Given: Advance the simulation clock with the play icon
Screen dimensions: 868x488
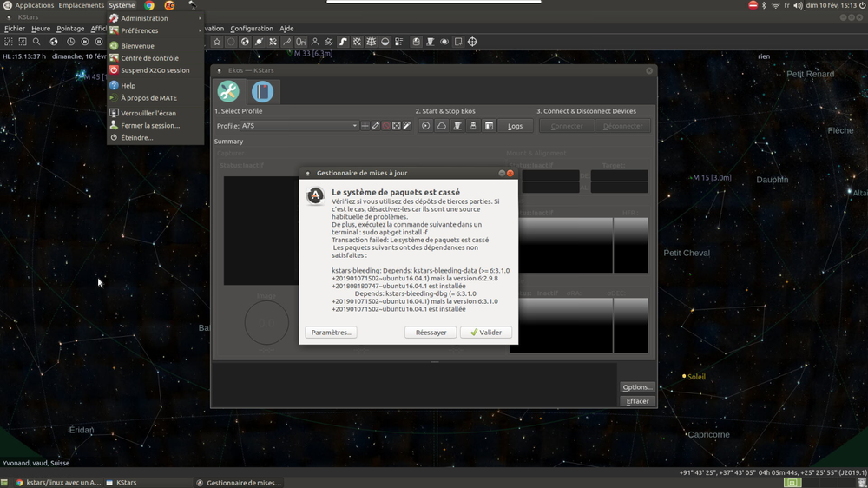Looking at the screenshot, I should [85, 42].
